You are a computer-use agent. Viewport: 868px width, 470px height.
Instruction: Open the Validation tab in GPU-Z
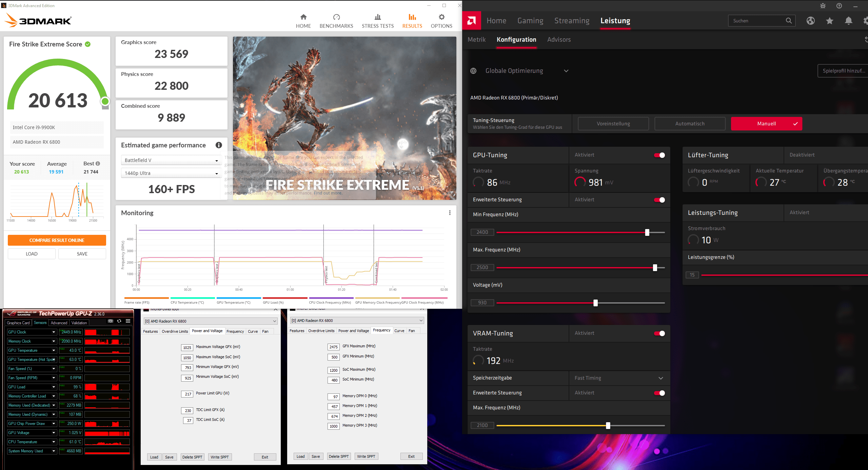click(79, 323)
